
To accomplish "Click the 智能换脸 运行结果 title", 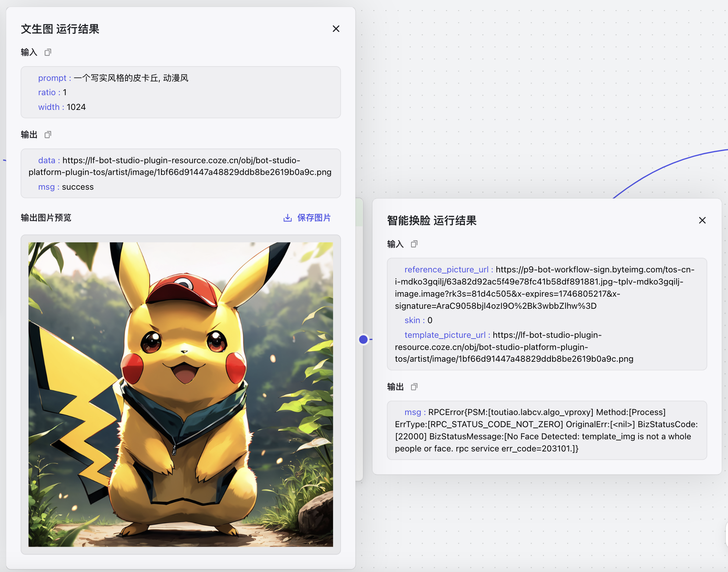I will point(432,221).
